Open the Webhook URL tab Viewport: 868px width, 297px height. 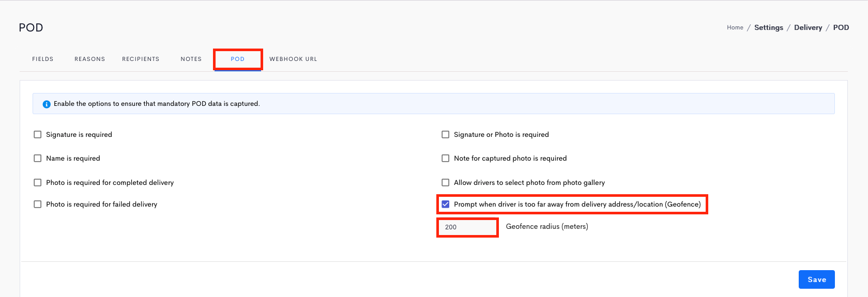click(x=293, y=59)
